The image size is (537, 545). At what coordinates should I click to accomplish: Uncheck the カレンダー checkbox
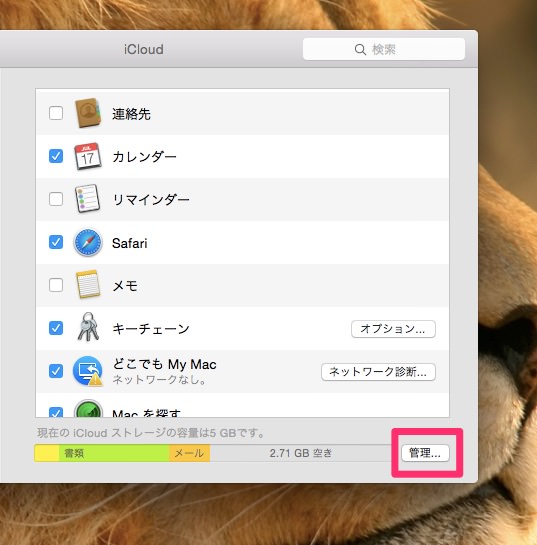pos(56,156)
